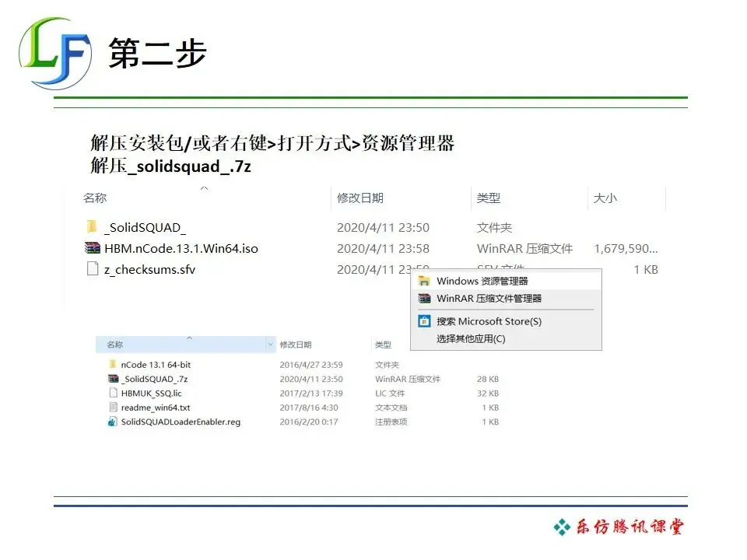The height and width of the screenshot is (560, 747).
Task: Click the Windows 资源管理器 icon in context menu
Action: (x=424, y=281)
